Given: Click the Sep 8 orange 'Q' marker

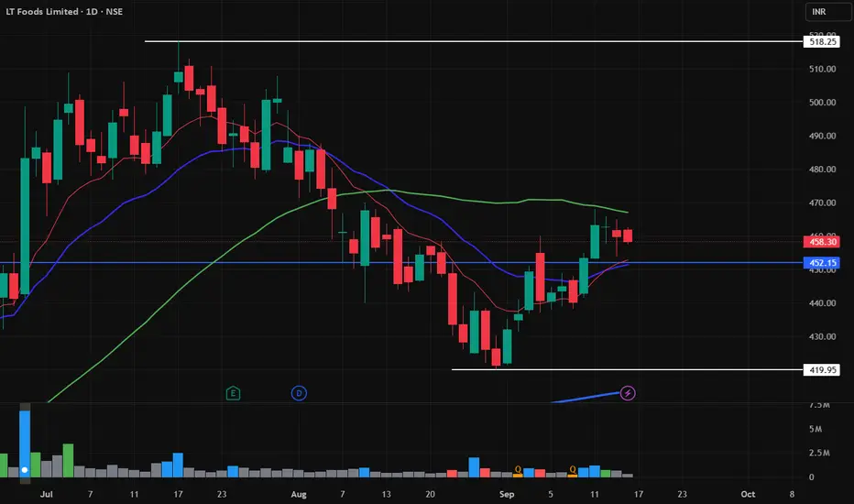Looking at the screenshot, I should click(573, 470).
